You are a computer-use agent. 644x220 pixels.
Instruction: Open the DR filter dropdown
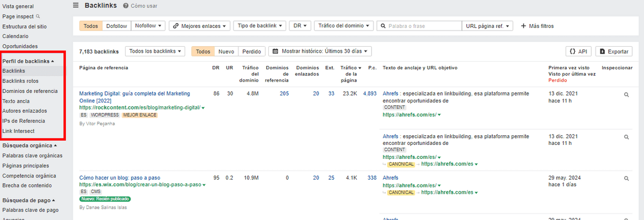click(299, 26)
